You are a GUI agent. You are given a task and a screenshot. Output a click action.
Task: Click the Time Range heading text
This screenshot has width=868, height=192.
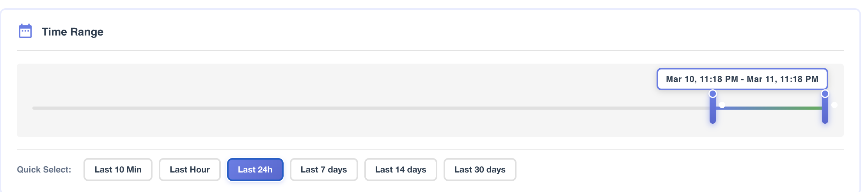point(73,32)
